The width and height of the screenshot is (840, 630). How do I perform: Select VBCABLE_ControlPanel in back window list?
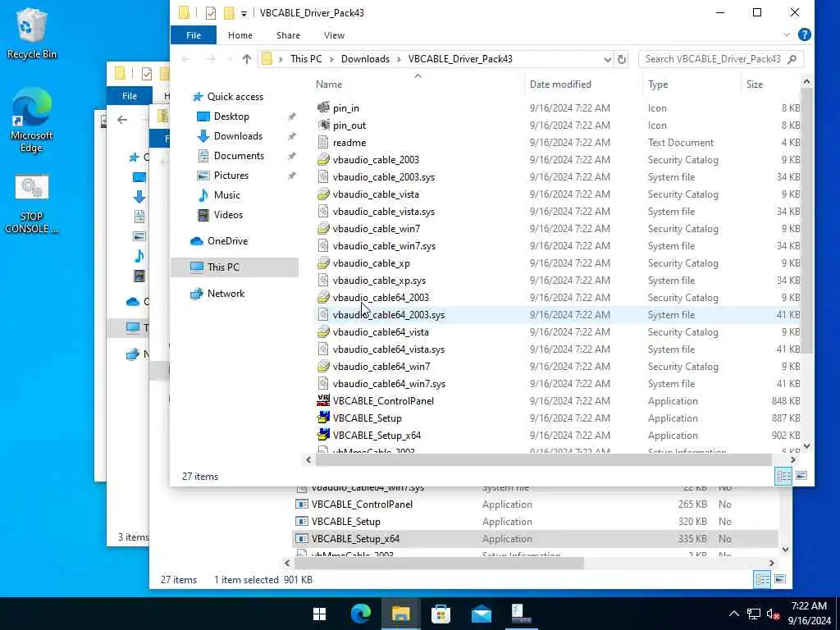[362, 504]
